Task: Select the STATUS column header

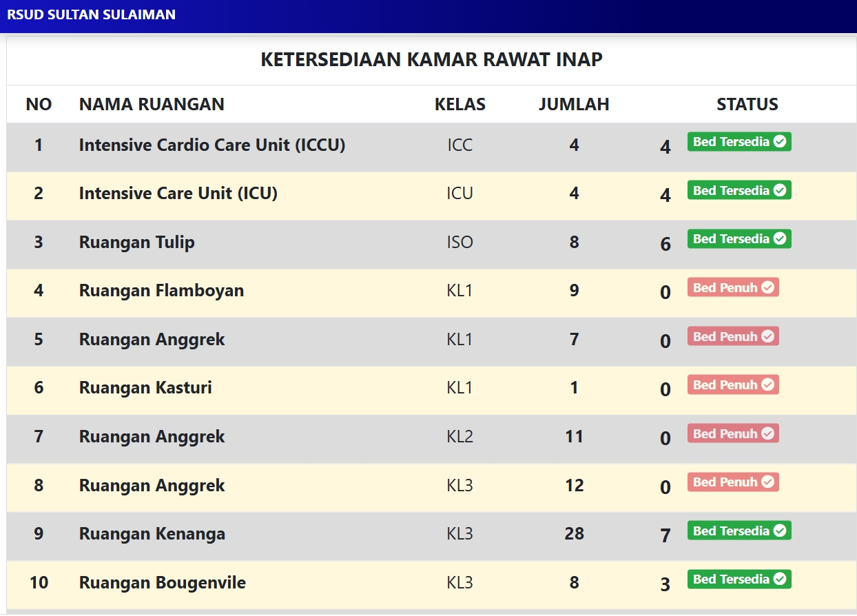Action: click(x=747, y=104)
